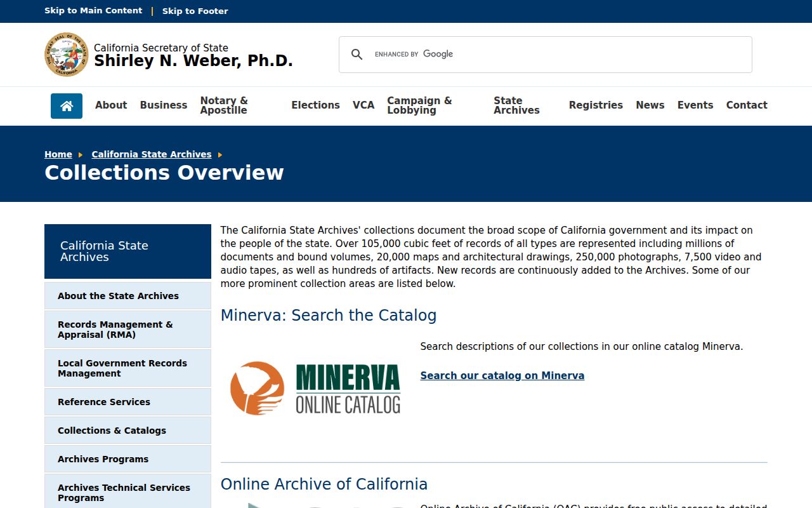Open Collections & Catalogs sidebar item

click(128, 431)
